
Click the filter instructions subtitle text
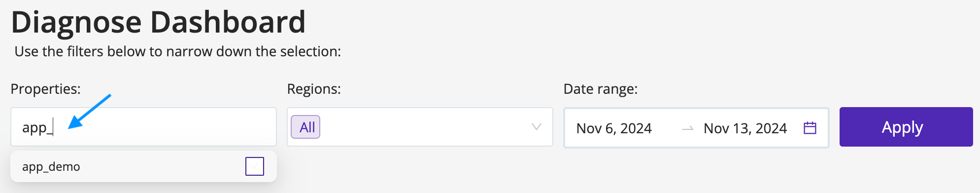point(177,51)
